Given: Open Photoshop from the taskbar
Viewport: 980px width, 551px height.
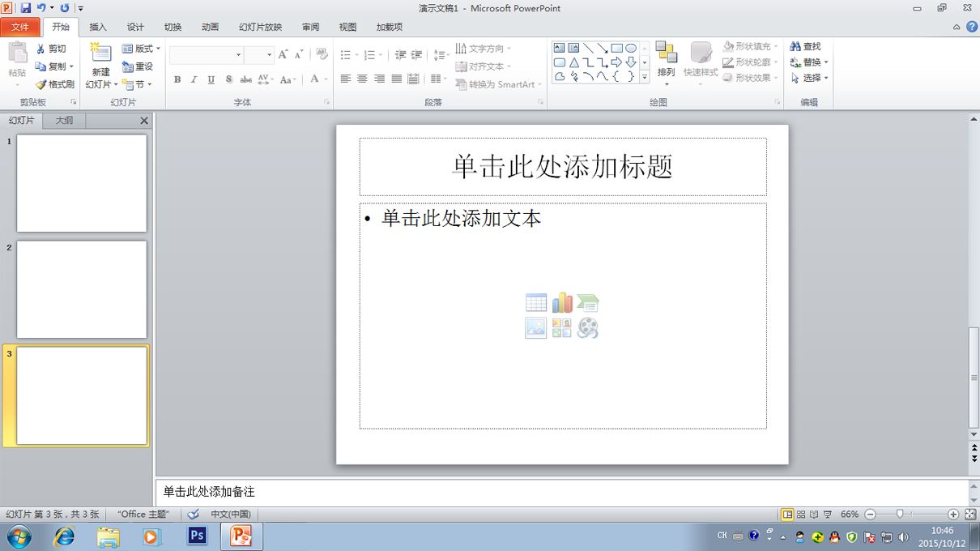Looking at the screenshot, I should [x=198, y=536].
